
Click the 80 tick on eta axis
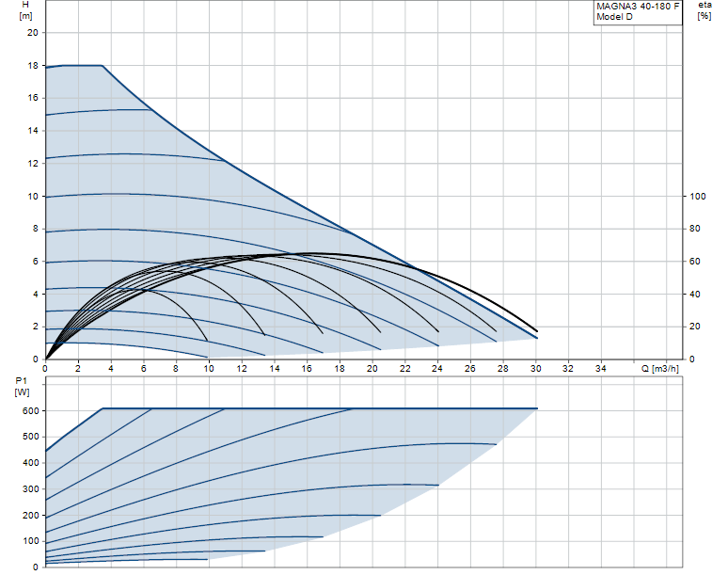click(696, 229)
